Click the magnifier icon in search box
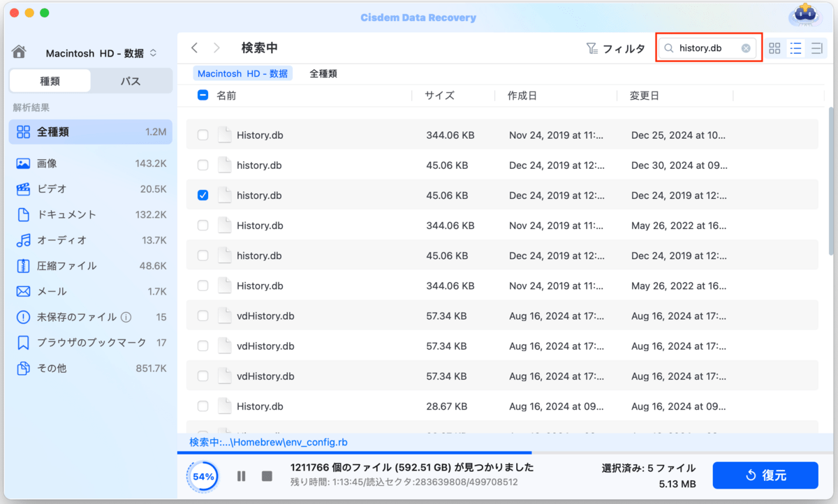This screenshot has height=504, width=838. coord(669,48)
